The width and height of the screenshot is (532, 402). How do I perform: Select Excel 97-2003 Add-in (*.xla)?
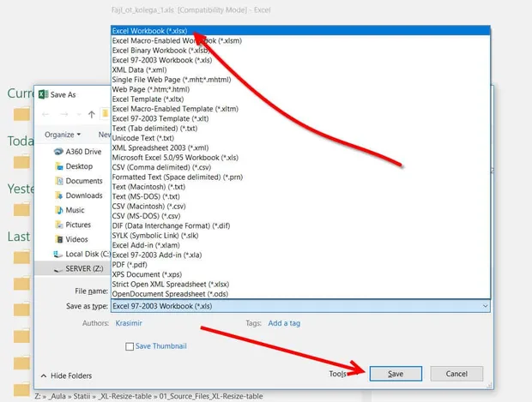click(300, 255)
